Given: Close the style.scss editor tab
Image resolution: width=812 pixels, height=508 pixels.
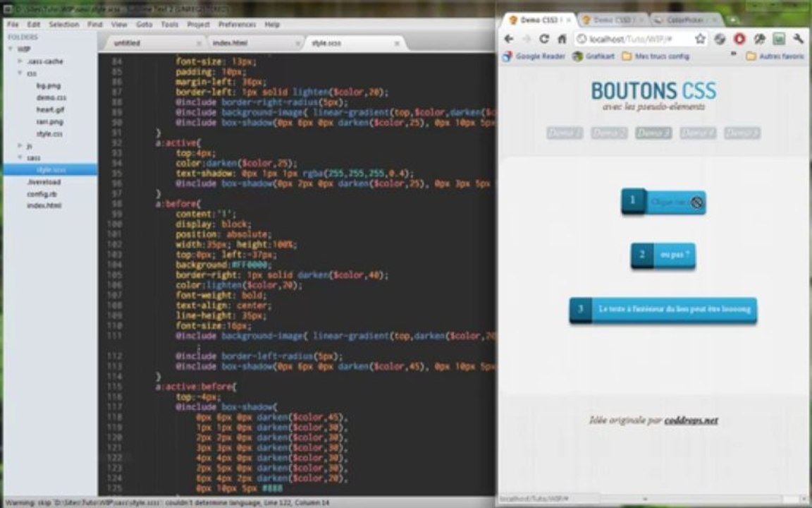Looking at the screenshot, I should (x=398, y=43).
